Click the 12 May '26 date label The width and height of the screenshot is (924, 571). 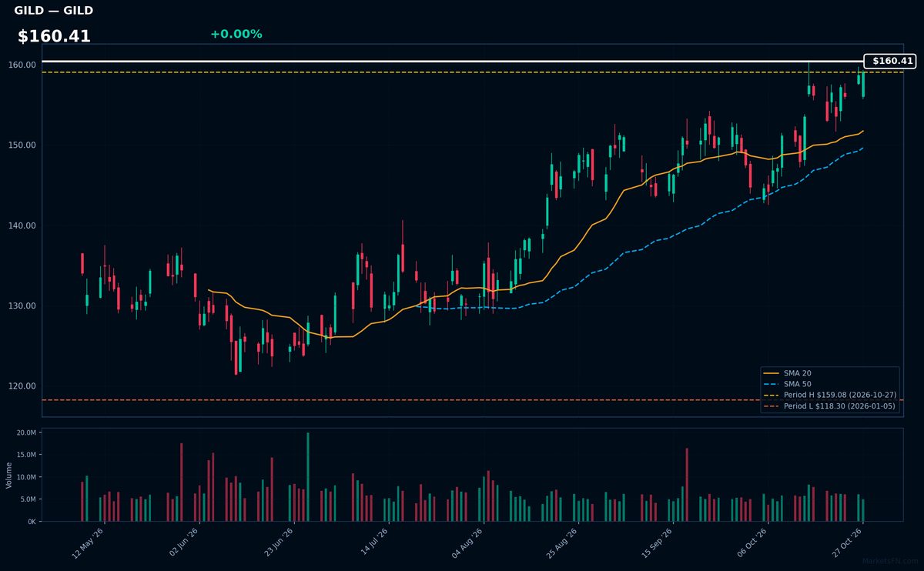(88, 543)
